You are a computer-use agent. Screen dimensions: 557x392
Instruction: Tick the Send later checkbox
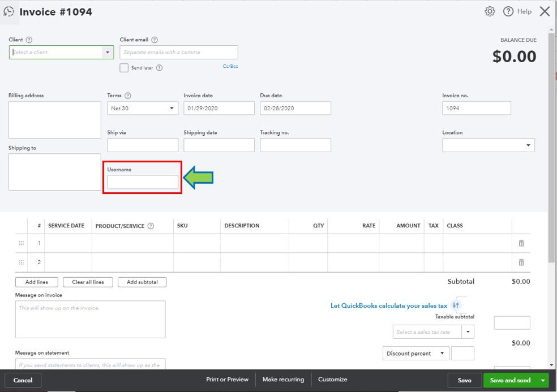[124, 68]
